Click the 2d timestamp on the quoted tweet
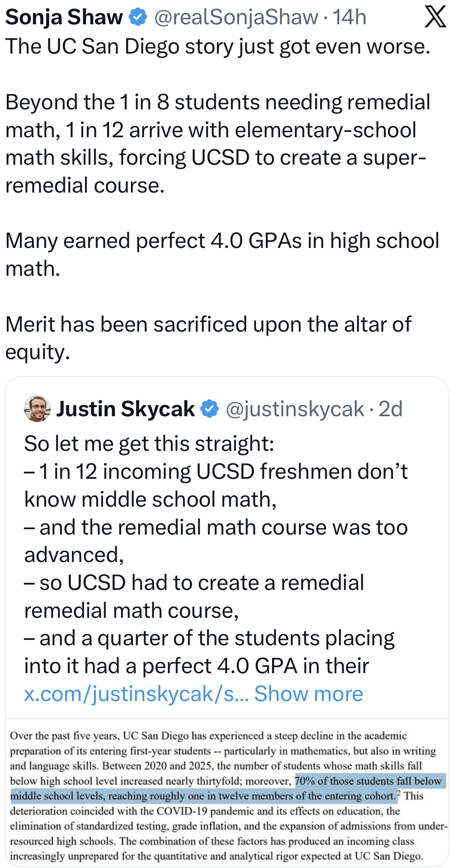The height and width of the screenshot is (868, 450). coord(391,409)
